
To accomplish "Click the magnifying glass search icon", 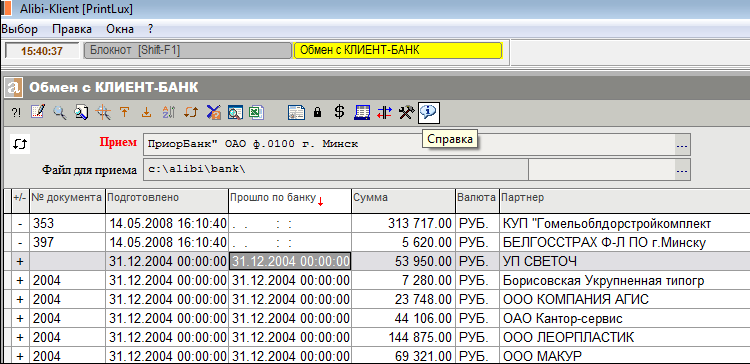I will pyautogui.click(x=59, y=113).
